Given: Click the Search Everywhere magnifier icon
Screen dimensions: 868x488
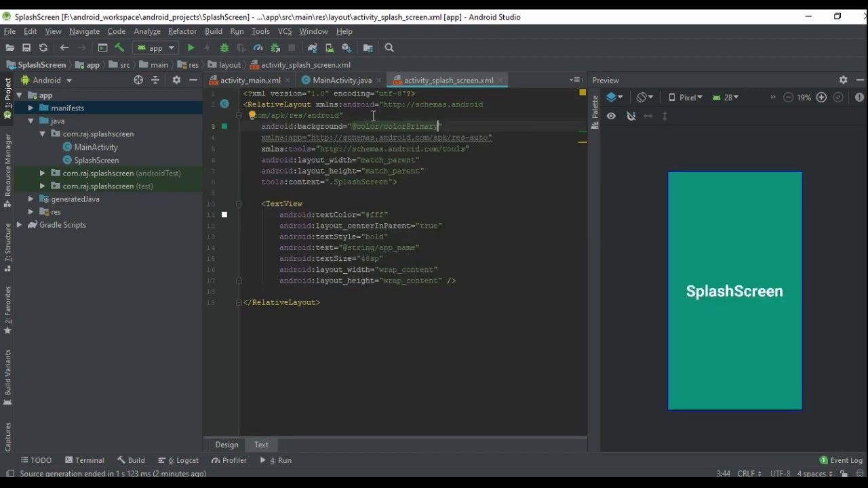Looking at the screenshot, I should [x=389, y=47].
